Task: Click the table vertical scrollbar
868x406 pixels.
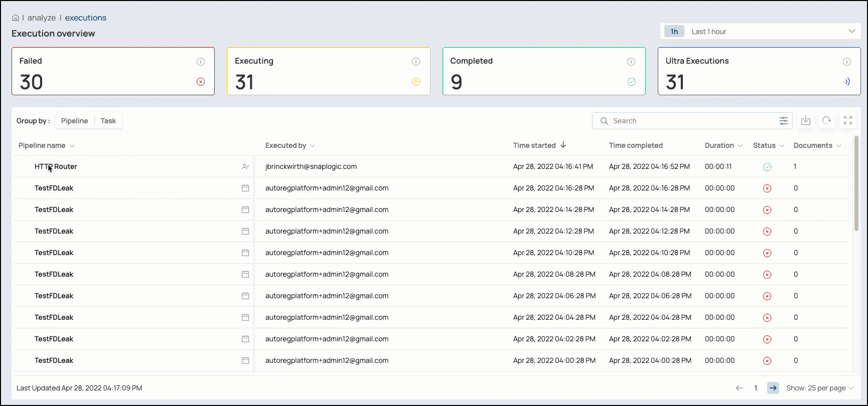Action: (856, 183)
